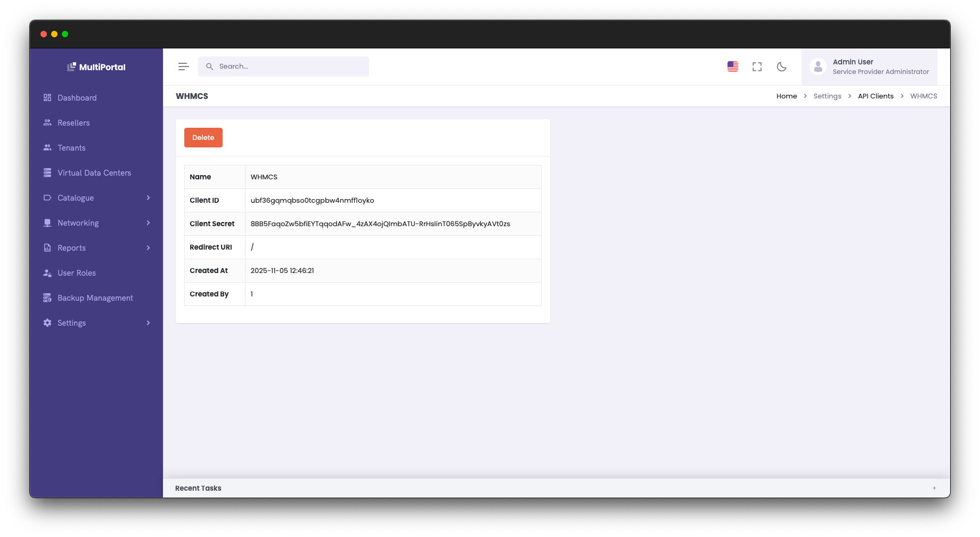Click the WHMCS breadcrumb item
Viewport: 980px width, 537px height.
pos(924,96)
